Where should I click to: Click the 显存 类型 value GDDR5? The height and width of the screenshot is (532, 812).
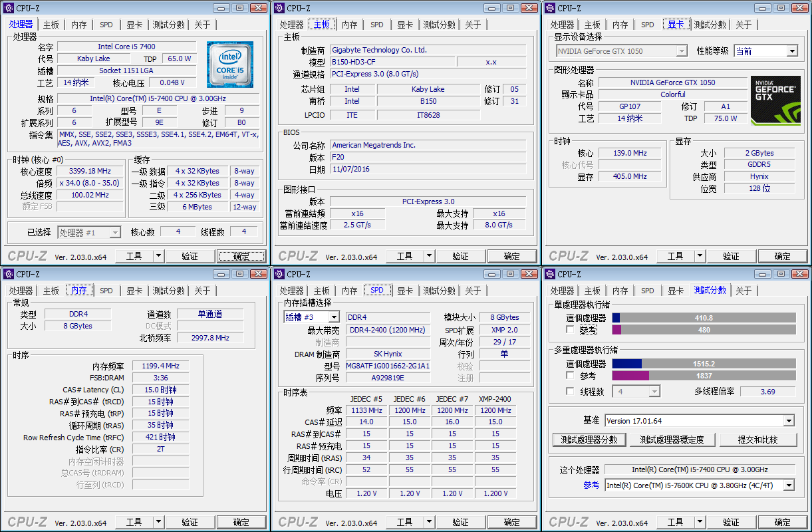(759, 165)
